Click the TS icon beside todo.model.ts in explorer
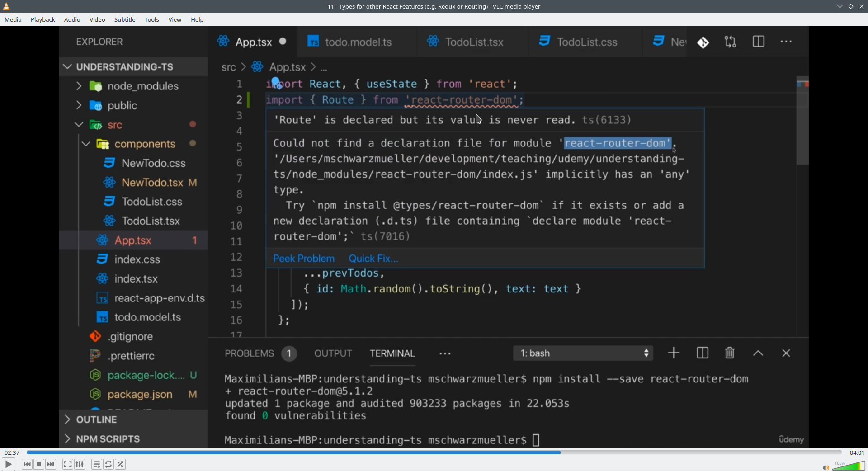Screen dimensions: 868x471 click(103, 317)
